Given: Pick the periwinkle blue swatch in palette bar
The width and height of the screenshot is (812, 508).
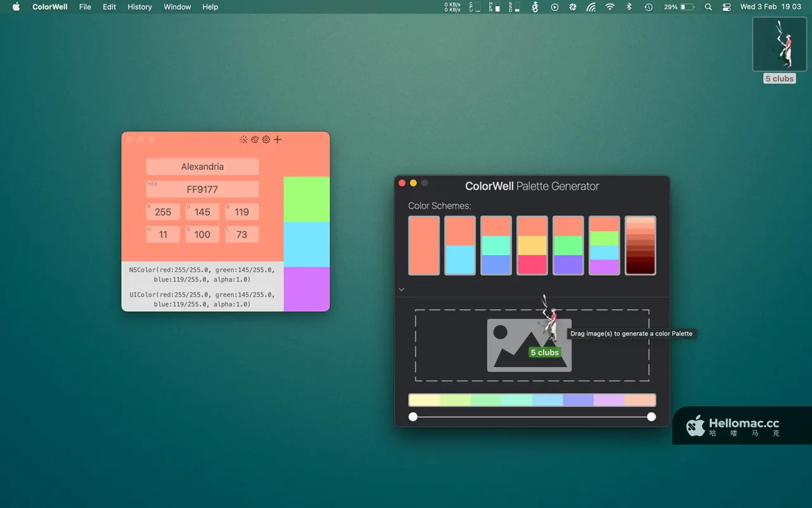Looking at the screenshot, I should click(579, 400).
